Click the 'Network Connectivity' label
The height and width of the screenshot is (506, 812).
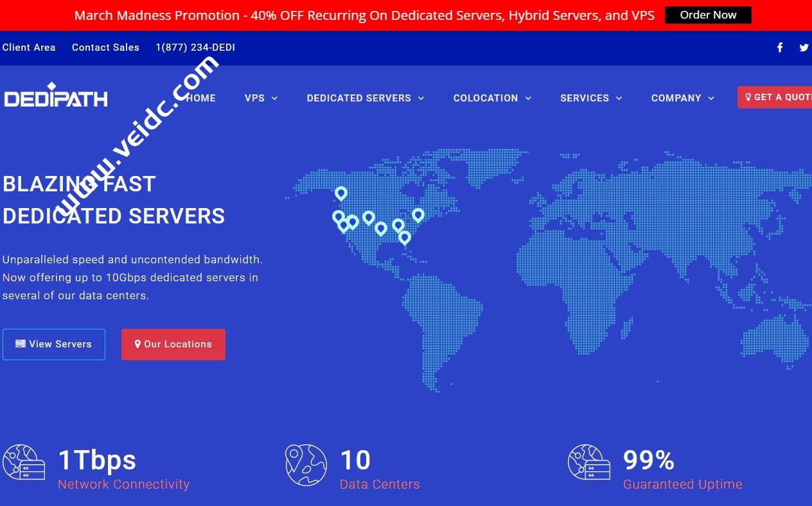[124, 484]
